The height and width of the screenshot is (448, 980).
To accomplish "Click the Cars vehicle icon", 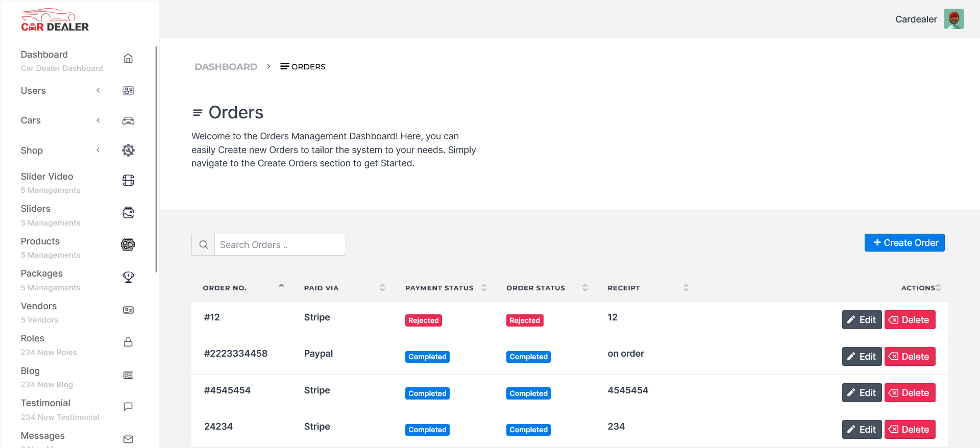I will point(128,121).
